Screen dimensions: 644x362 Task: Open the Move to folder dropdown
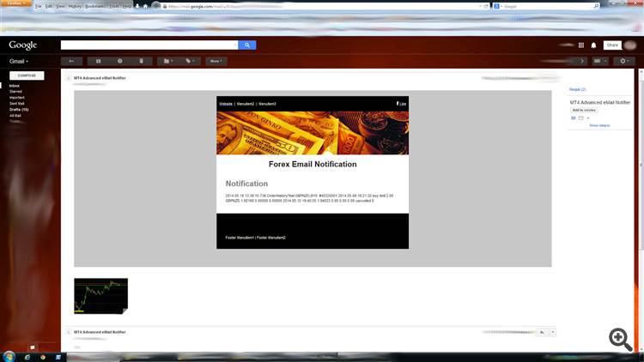[x=167, y=61]
